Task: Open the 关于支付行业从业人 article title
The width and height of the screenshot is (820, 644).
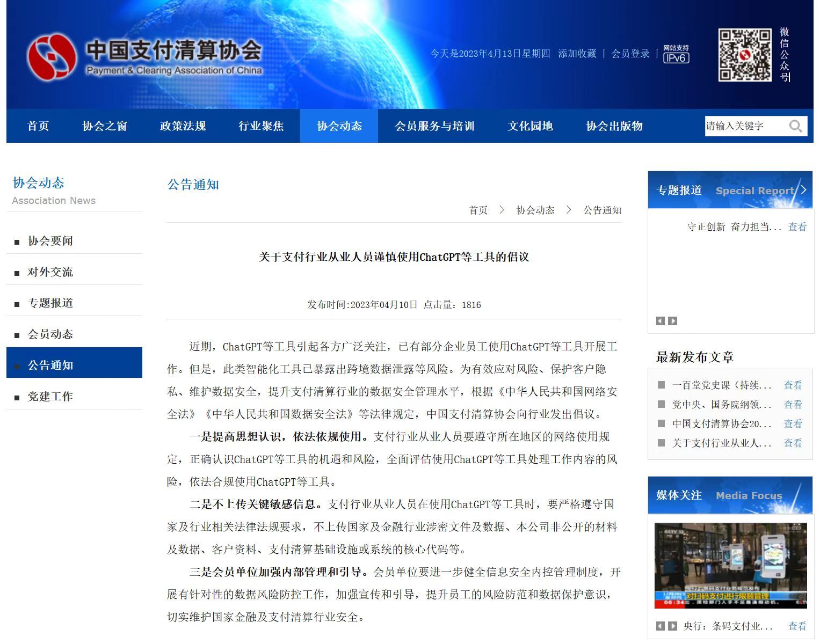Action: [x=722, y=443]
